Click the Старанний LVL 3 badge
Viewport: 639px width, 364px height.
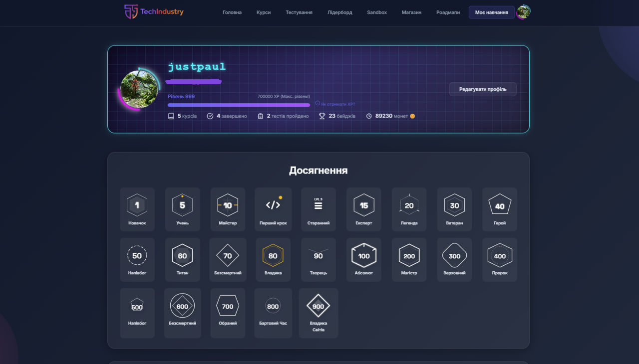coord(318,208)
